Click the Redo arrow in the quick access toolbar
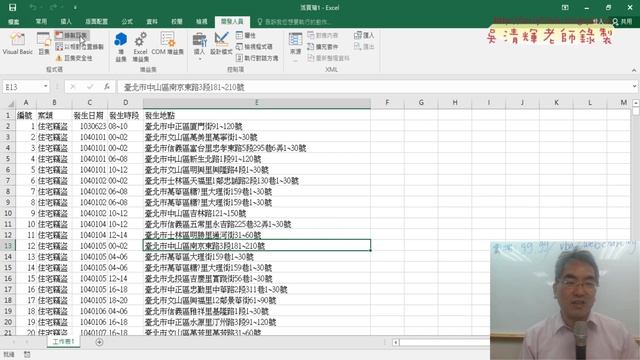 (x=53, y=7)
